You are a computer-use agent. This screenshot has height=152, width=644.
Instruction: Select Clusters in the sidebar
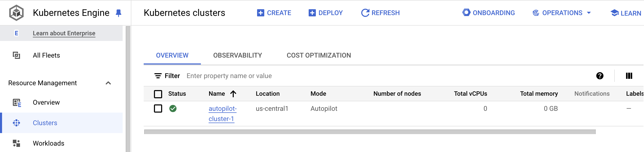[61, 123]
